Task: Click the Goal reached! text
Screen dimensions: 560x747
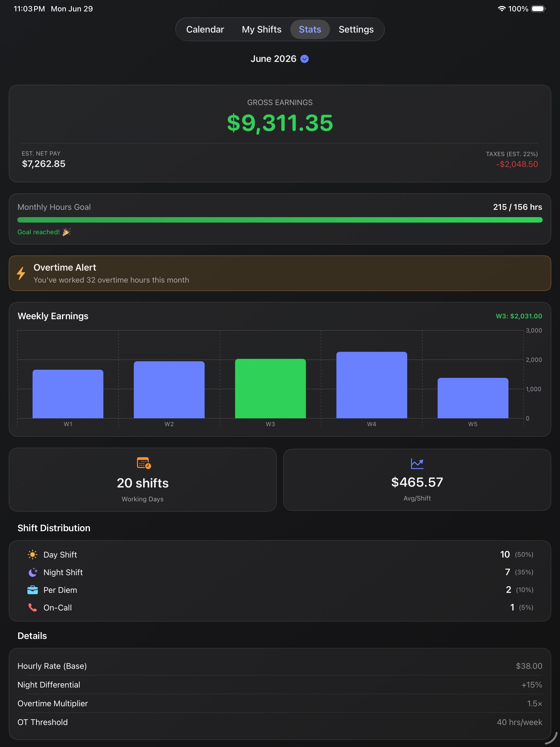Action: pyautogui.click(x=39, y=232)
